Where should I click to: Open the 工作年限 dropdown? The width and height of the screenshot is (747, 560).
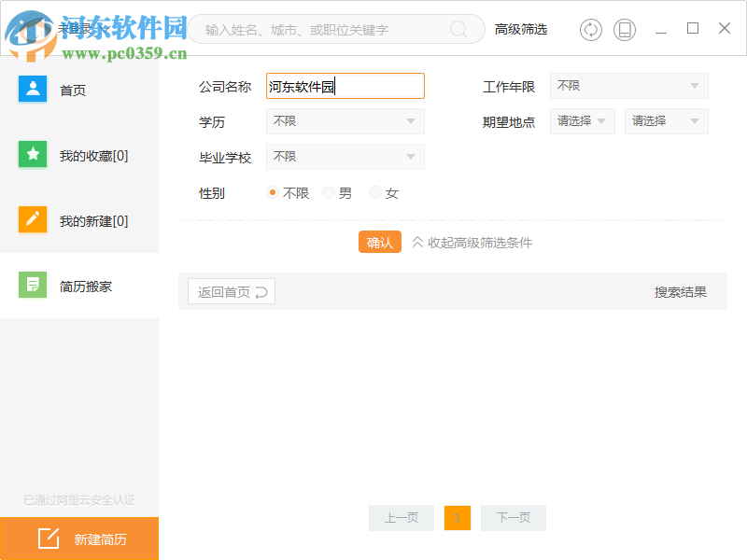(x=628, y=86)
